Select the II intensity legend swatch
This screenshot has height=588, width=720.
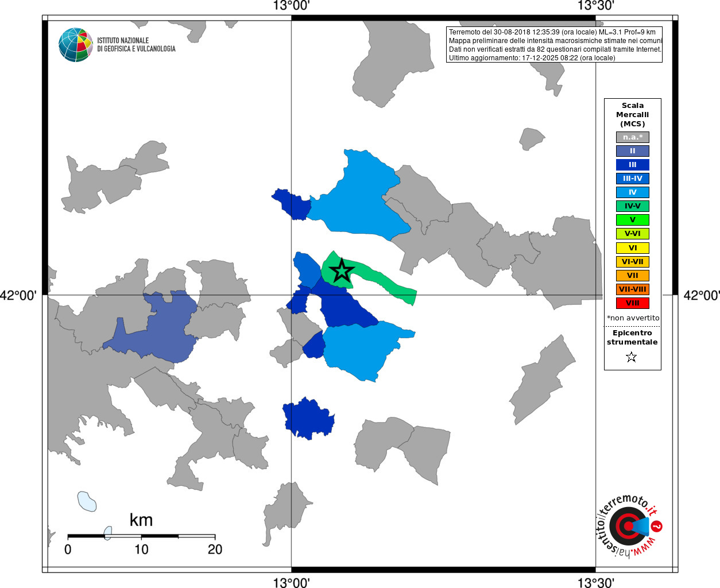coord(633,151)
